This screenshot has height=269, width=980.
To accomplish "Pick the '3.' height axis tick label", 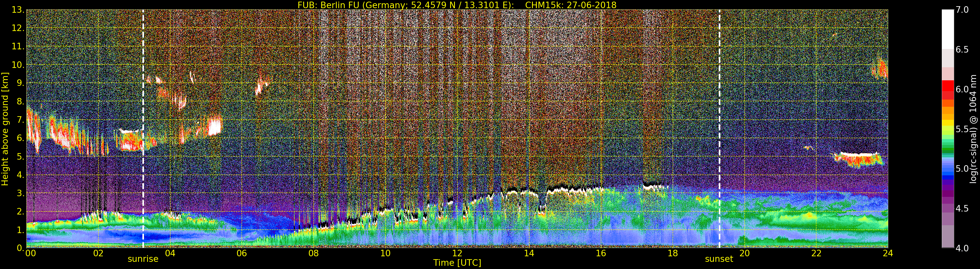I will tap(20, 193).
